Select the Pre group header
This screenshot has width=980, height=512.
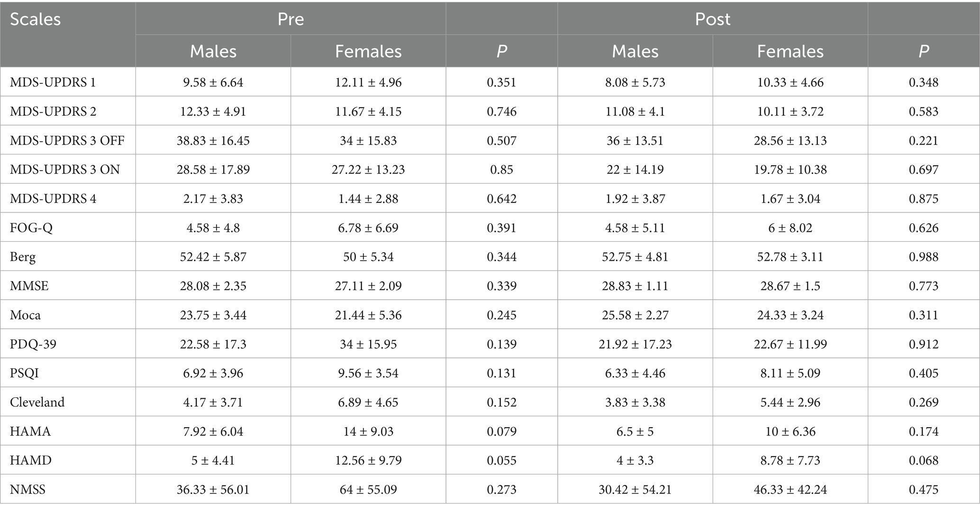point(290,19)
